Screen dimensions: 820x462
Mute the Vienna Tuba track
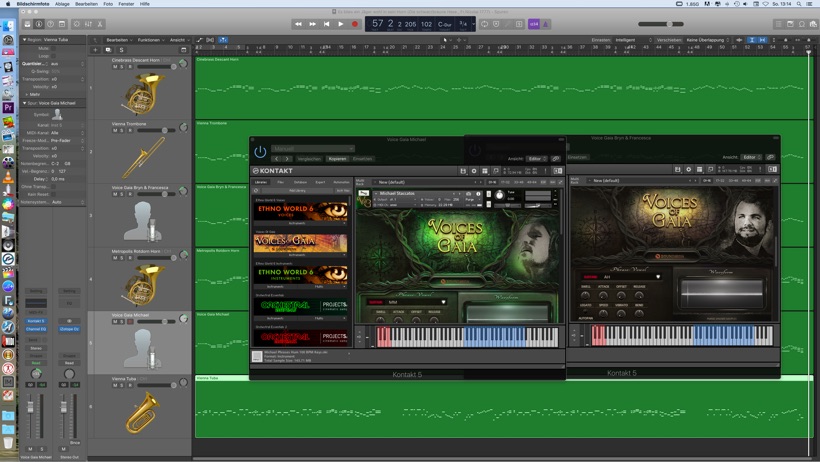click(115, 385)
